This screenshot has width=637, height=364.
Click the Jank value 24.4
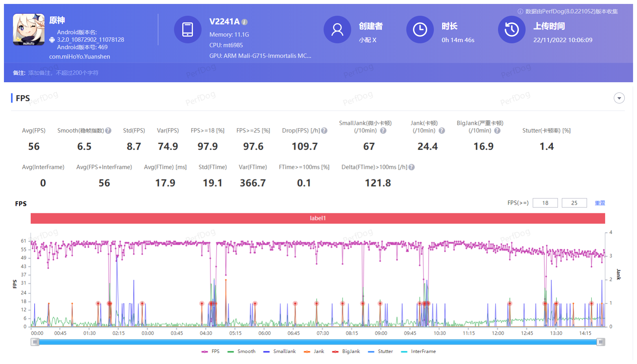pos(428,146)
